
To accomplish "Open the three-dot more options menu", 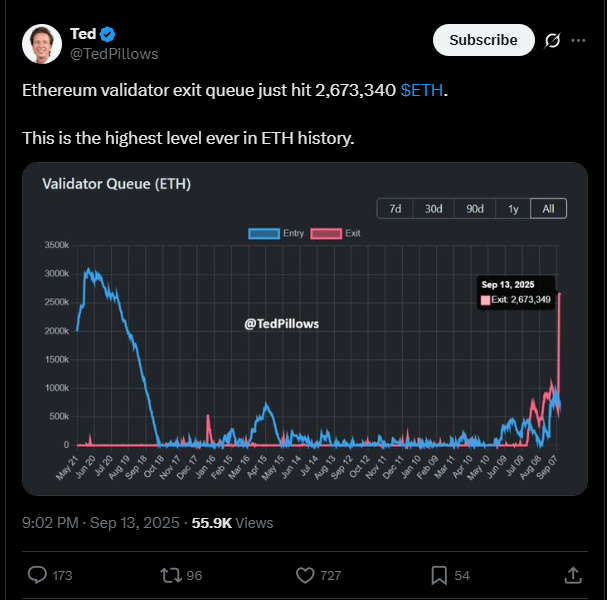I will point(578,40).
